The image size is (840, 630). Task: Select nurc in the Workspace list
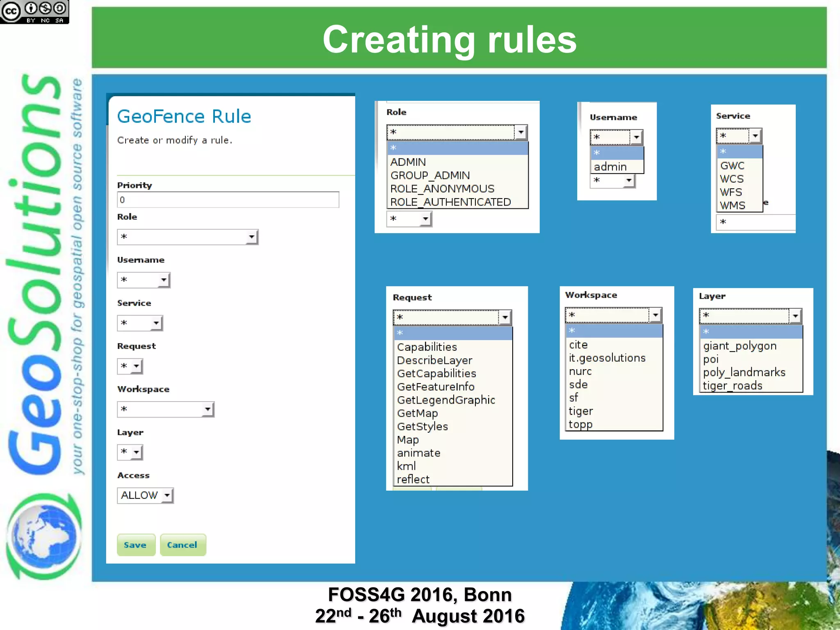[x=614, y=371]
